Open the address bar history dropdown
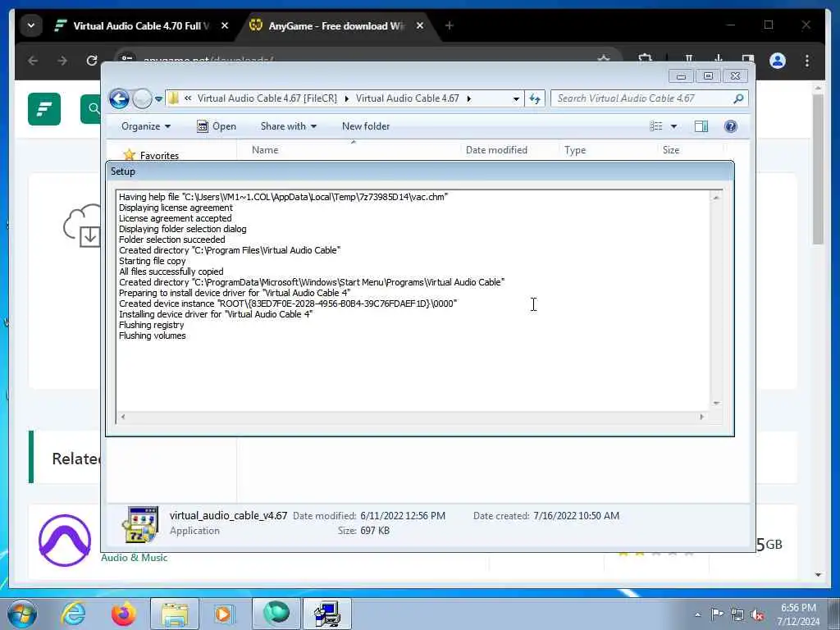Viewport: 840px width, 630px height. pyautogui.click(x=516, y=98)
